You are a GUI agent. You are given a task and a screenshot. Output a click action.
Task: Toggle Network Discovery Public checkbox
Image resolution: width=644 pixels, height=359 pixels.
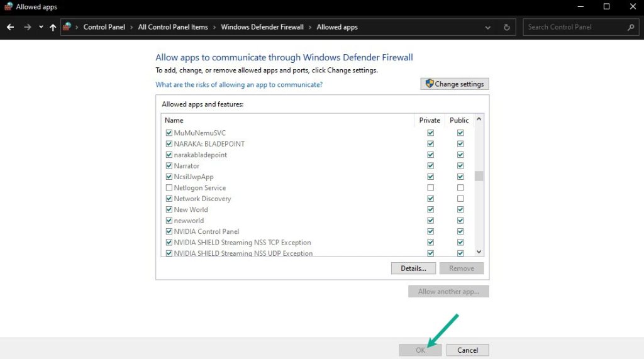[460, 199]
